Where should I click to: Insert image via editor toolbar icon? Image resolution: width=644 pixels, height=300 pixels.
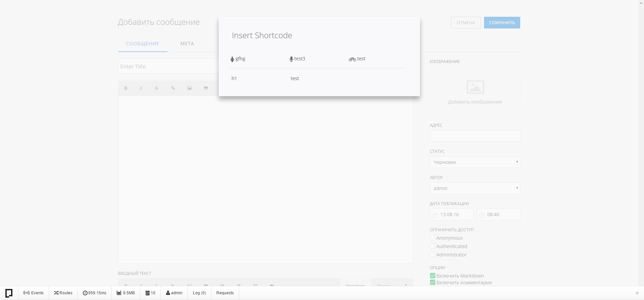click(190, 88)
